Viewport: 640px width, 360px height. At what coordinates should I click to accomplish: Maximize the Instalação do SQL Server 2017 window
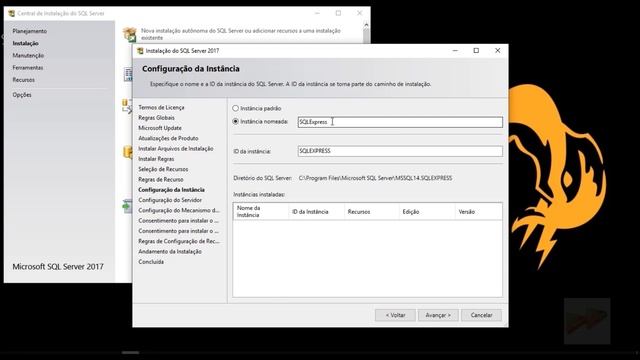coord(476,51)
